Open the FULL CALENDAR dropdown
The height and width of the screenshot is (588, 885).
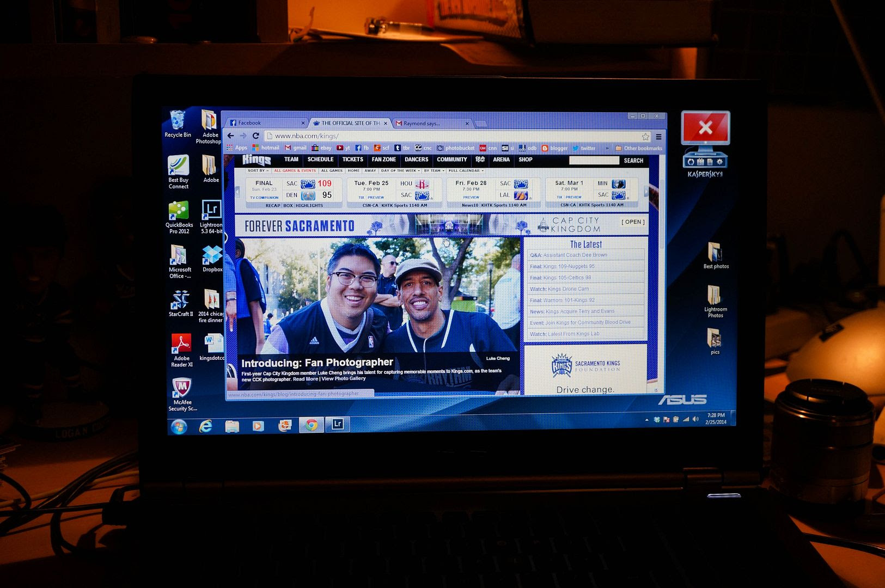pos(466,170)
